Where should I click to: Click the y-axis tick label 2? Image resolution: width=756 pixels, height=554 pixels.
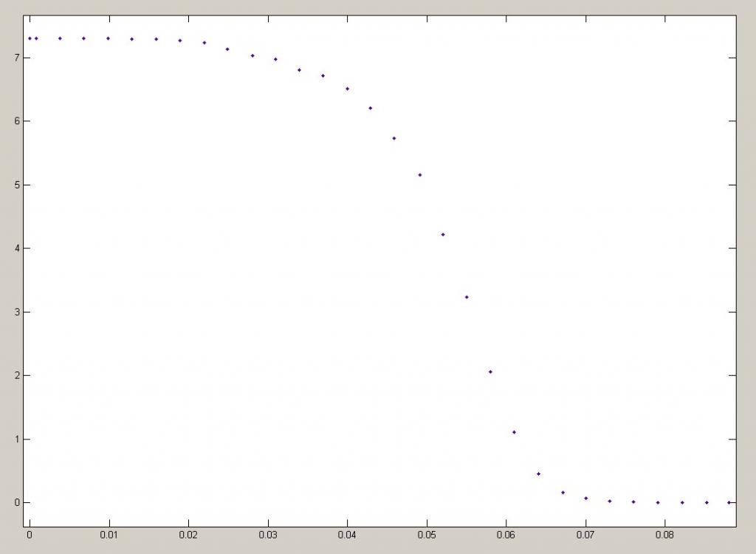pyautogui.click(x=16, y=375)
